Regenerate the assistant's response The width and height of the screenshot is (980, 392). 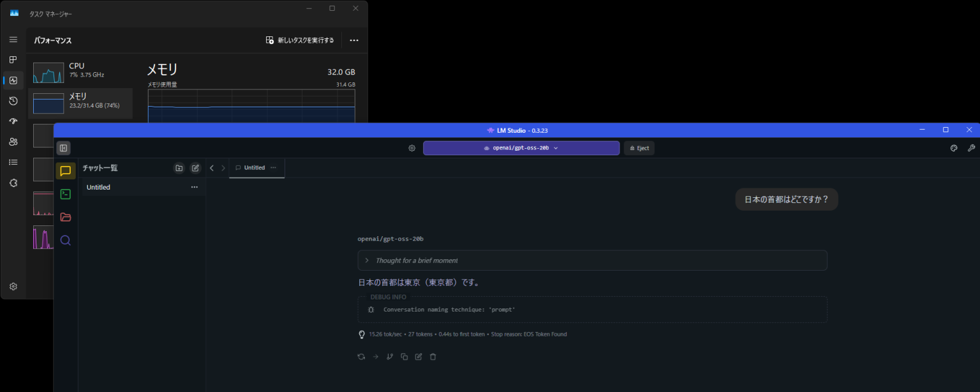[x=361, y=356]
